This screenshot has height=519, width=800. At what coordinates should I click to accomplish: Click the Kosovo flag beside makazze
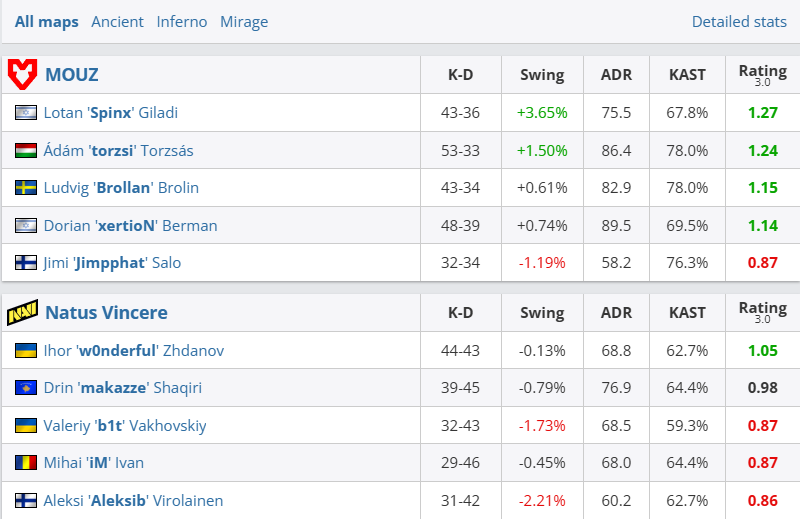[x=26, y=388]
